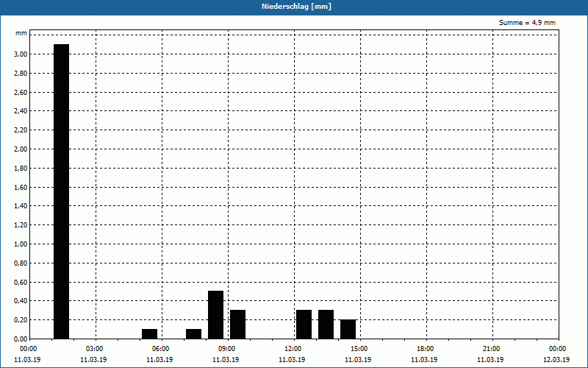Select the y-axis value 1,80
The height and width of the screenshot is (368, 588).
(x=21, y=169)
